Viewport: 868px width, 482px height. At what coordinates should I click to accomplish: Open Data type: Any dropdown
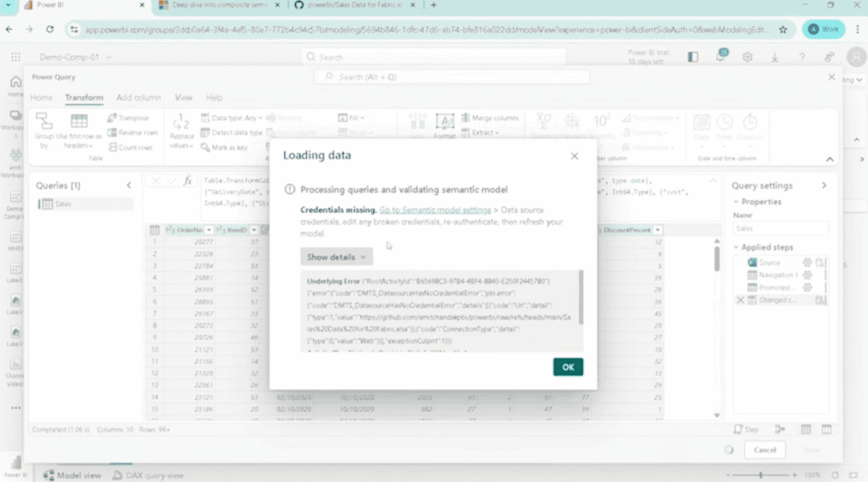231,118
